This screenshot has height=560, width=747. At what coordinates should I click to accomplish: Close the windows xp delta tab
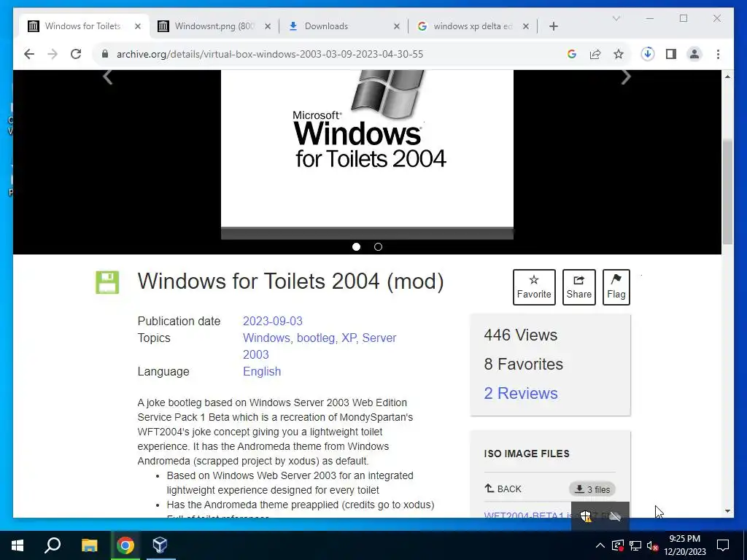525,26
